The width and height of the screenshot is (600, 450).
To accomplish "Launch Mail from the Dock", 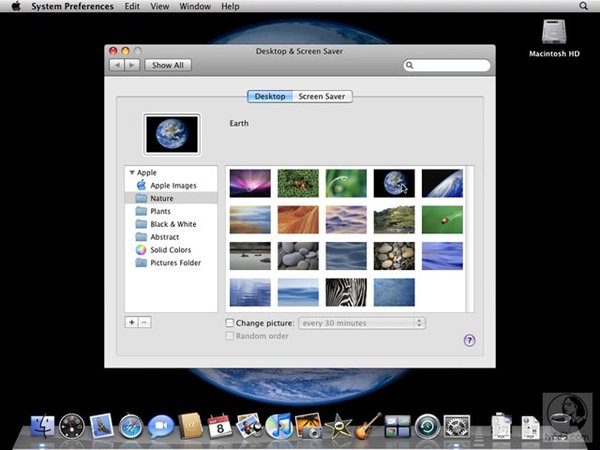I will pyautogui.click(x=101, y=426).
